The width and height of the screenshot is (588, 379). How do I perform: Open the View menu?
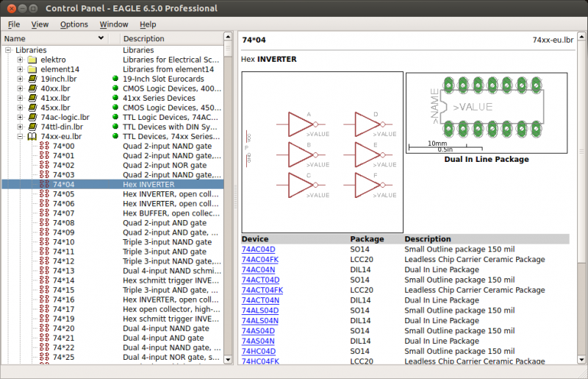[x=40, y=24]
